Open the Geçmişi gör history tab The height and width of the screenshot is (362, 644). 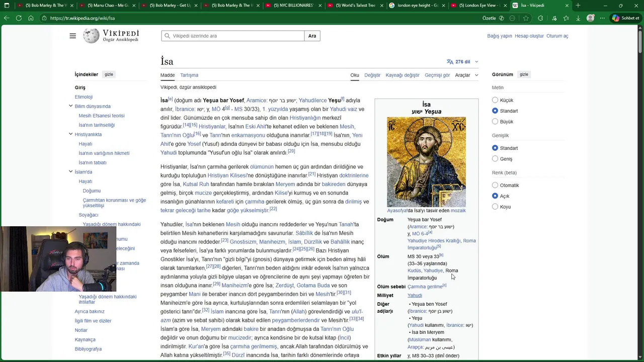437,75
